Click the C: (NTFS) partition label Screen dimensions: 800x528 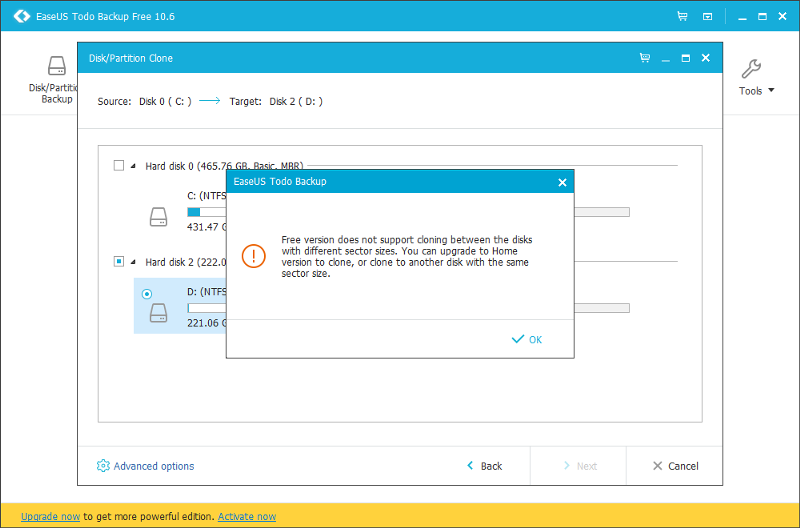click(x=207, y=195)
